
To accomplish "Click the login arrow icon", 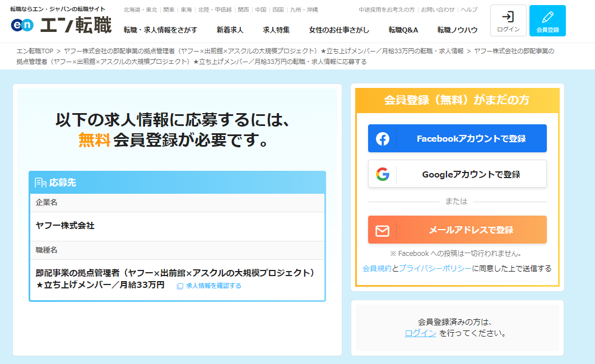I will click(x=508, y=17).
